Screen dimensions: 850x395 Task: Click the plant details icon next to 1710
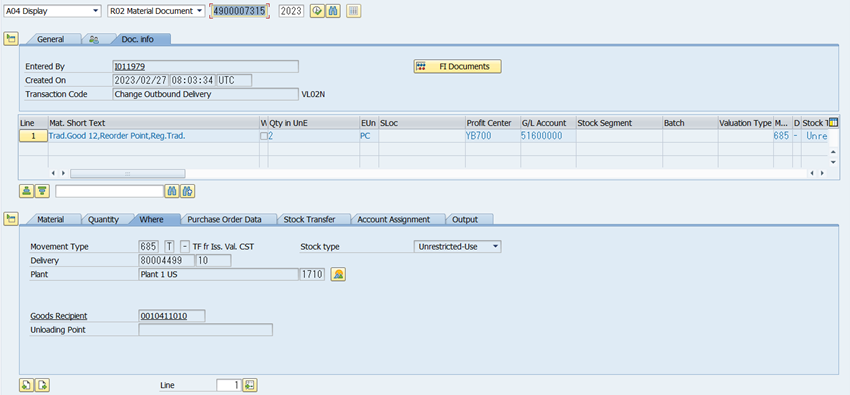tap(339, 275)
